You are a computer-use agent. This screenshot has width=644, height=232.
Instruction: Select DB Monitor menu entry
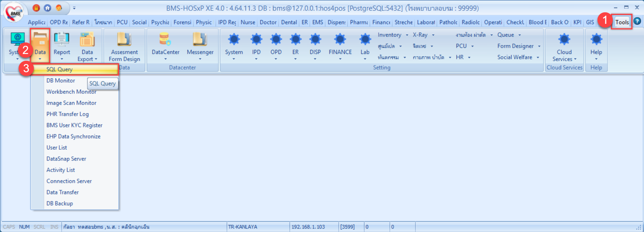point(75,80)
